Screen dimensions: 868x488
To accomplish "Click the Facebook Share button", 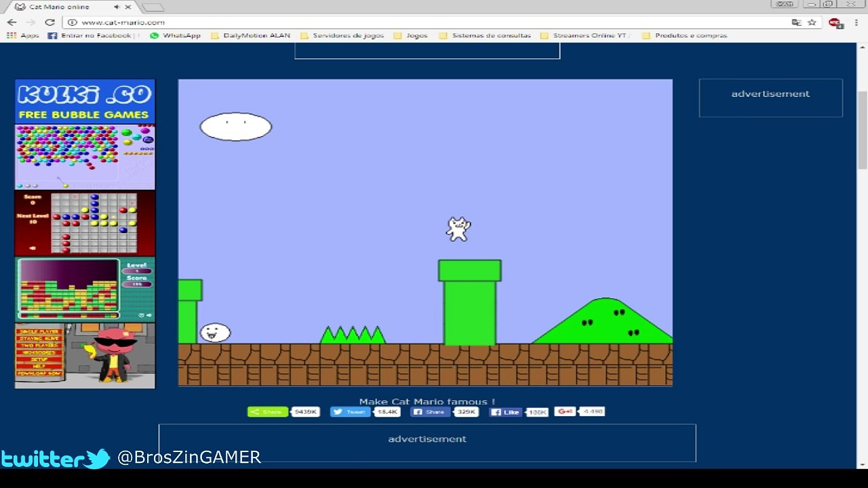I will (430, 412).
